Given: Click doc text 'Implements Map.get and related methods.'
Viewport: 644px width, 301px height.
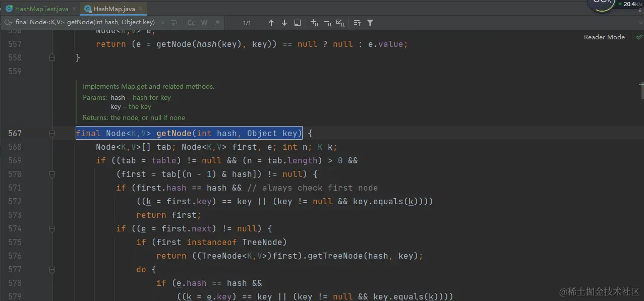Looking at the screenshot, I should tap(149, 86).
